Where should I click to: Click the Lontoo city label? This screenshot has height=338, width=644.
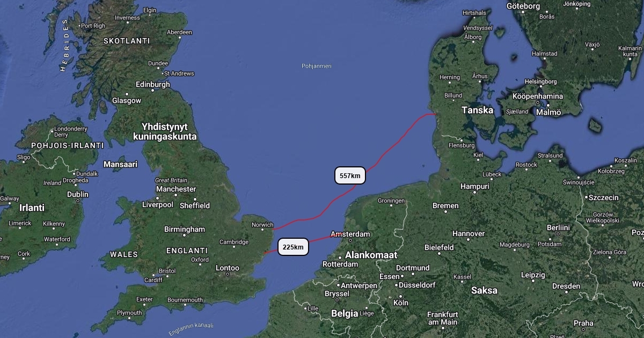228,268
